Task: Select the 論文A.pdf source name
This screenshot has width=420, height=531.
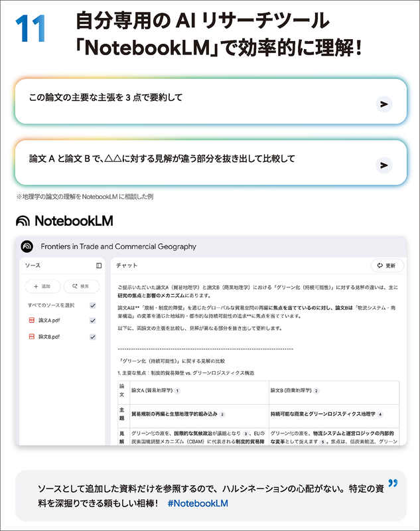Action: click(49, 321)
